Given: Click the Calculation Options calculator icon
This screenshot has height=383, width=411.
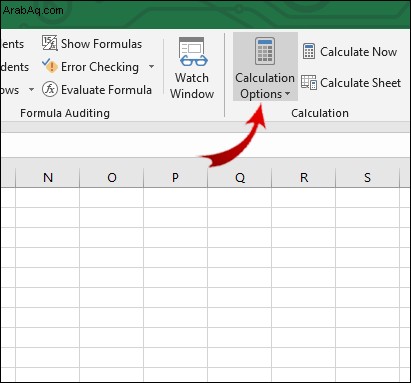Looking at the screenshot, I should (x=265, y=51).
